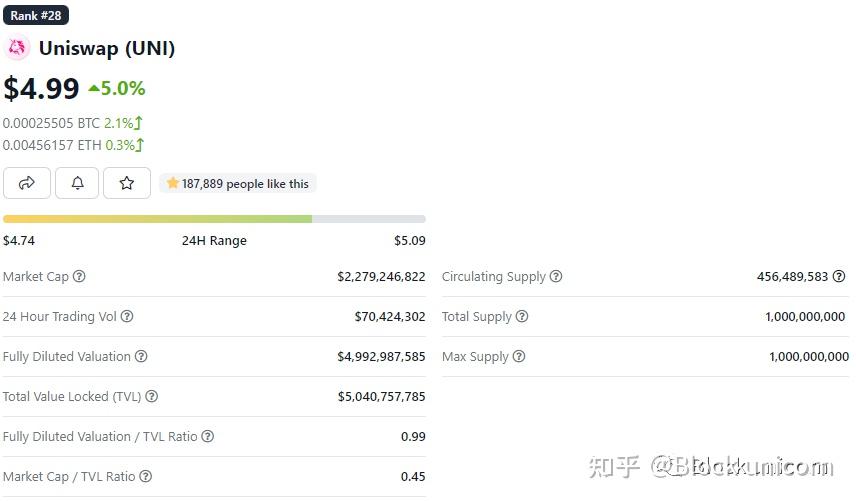Open Max Supply help icon
Viewport: 856px width, 501px height.
click(519, 357)
